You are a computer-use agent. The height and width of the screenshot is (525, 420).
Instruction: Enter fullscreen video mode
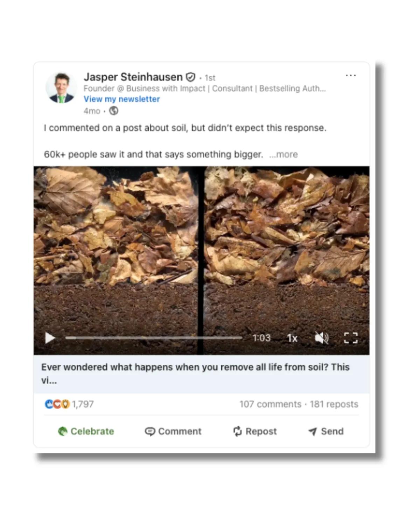351,338
